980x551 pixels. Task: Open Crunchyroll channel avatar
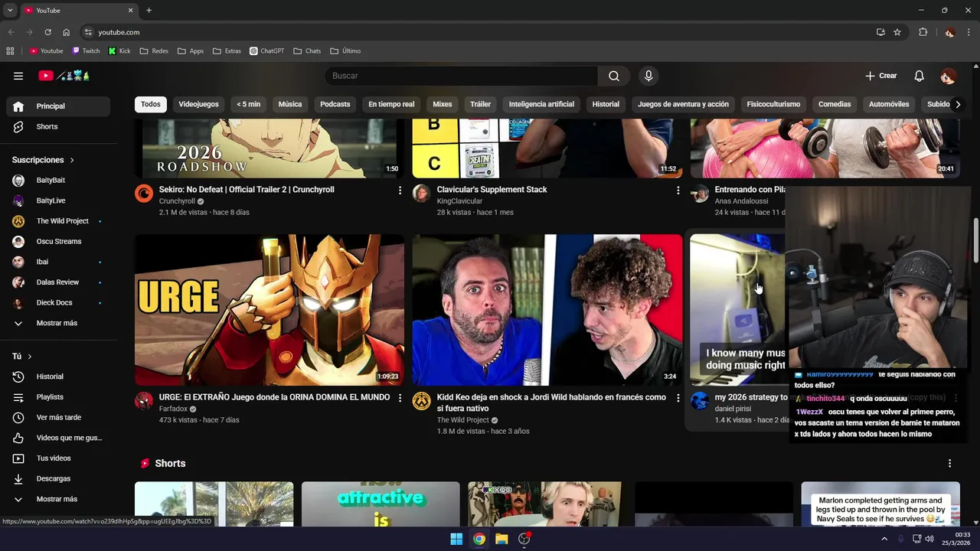pyautogui.click(x=144, y=193)
